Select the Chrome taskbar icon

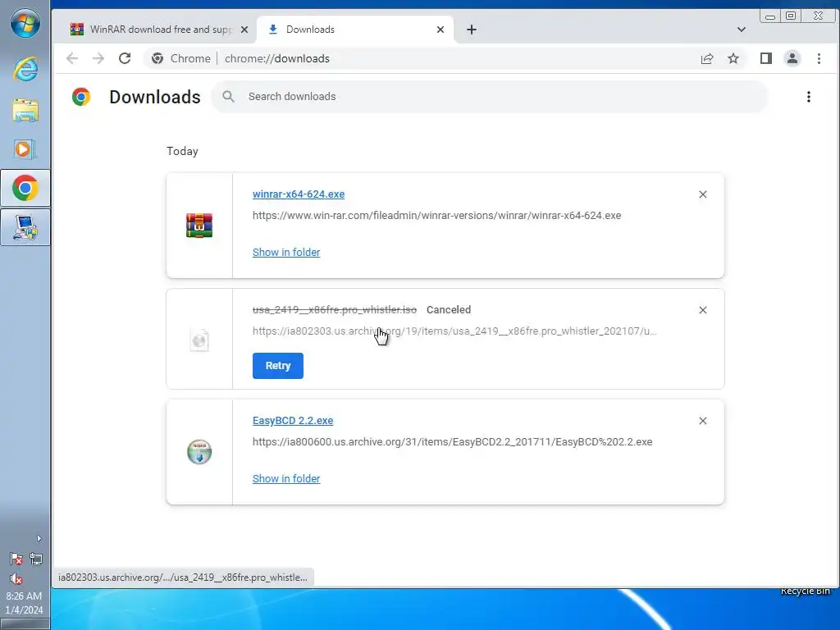click(25, 188)
